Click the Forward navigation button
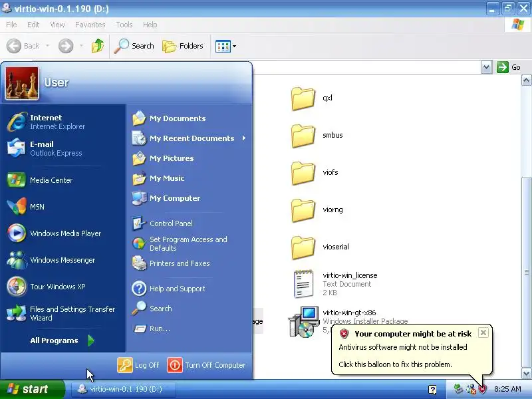The width and height of the screenshot is (532, 399). 66,46
